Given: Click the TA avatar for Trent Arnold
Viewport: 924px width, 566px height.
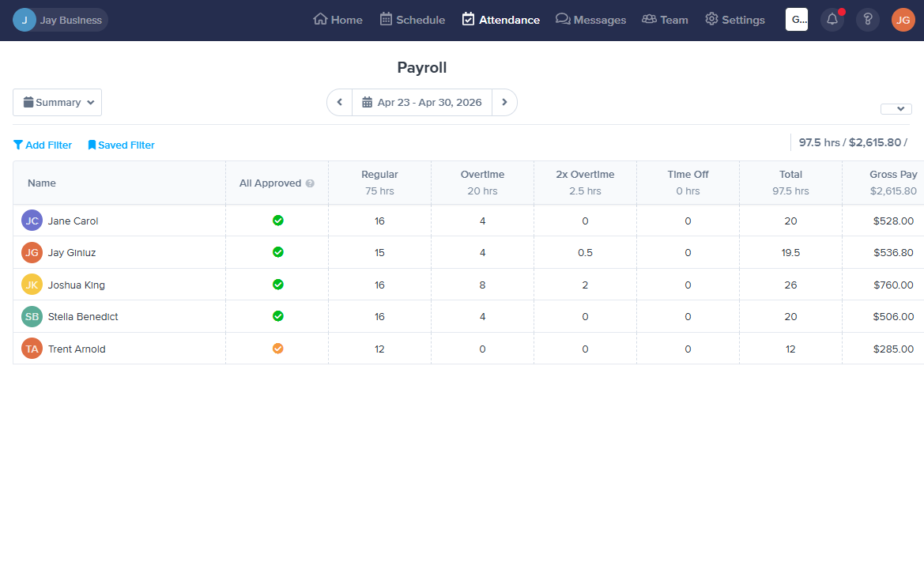Looking at the screenshot, I should tap(32, 349).
